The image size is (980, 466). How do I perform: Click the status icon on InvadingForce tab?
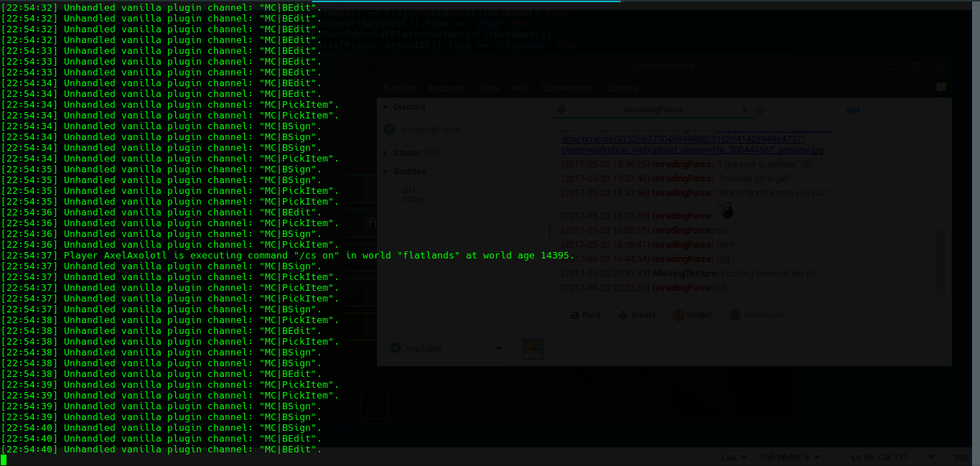point(561,111)
